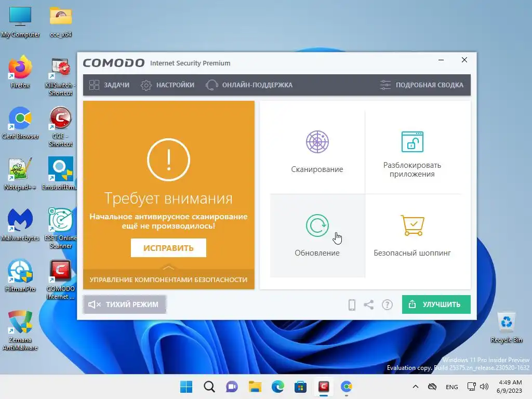Open Безопасный шоппинг tile
This screenshot has height=399, width=532.
coord(412,235)
